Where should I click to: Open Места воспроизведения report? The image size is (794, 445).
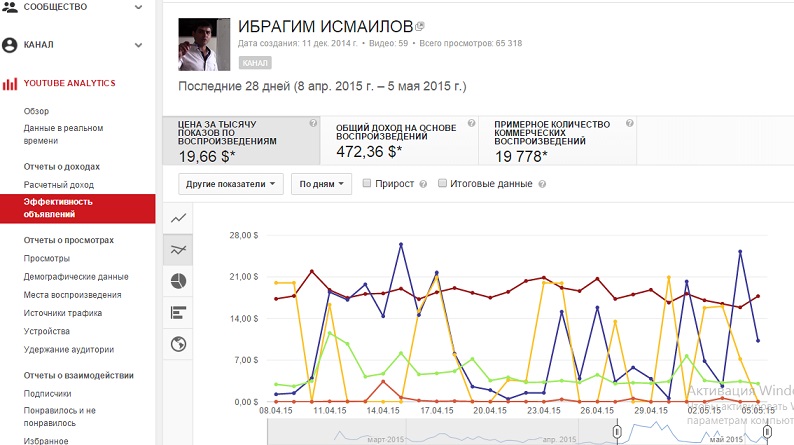[72, 295]
